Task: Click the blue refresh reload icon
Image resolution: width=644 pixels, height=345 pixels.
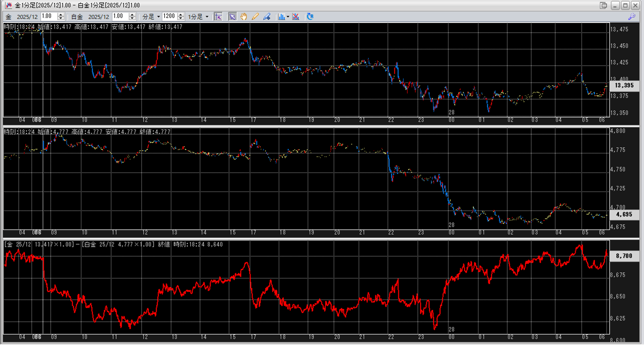Action: click(x=310, y=17)
